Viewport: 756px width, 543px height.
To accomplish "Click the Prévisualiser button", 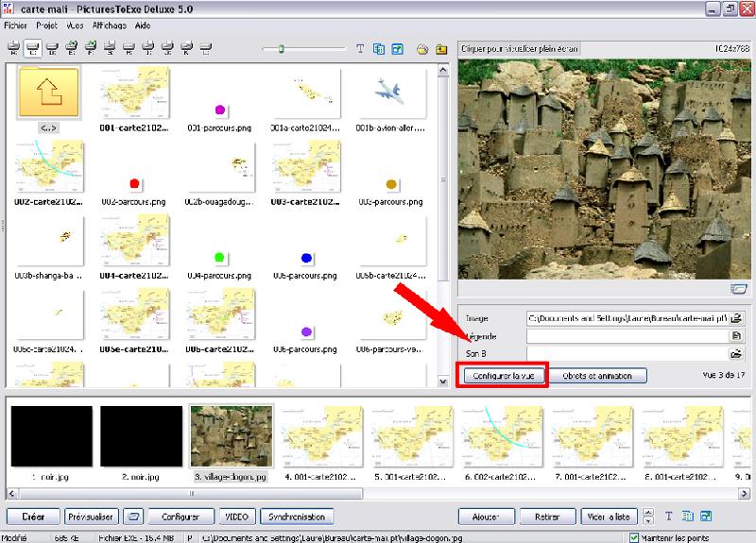I will (91, 517).
